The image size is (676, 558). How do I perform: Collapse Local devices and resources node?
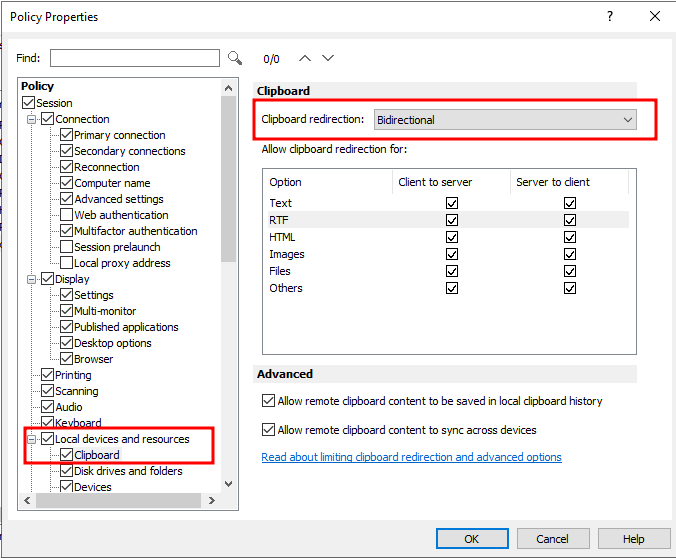[x=32, y=439]
